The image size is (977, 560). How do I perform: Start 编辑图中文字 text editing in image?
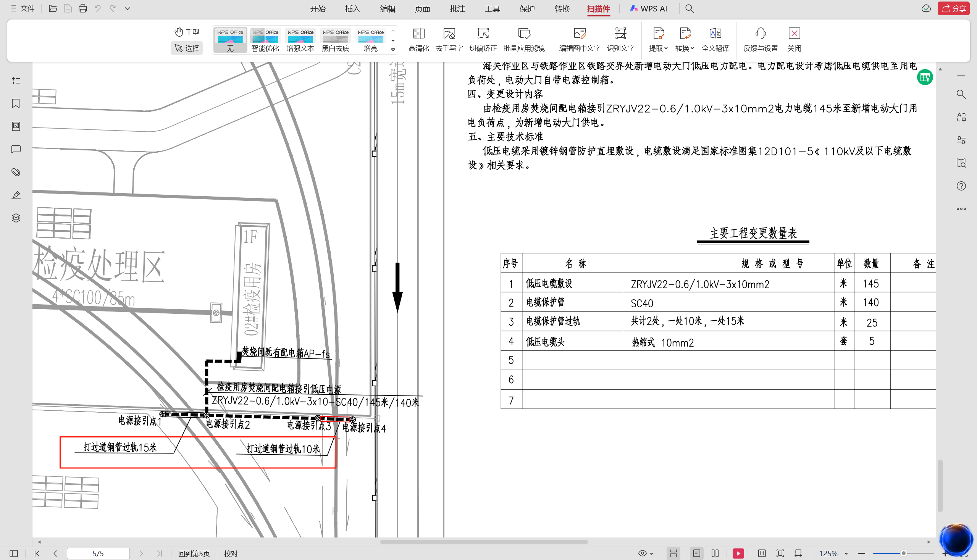[x=580, y=40]
